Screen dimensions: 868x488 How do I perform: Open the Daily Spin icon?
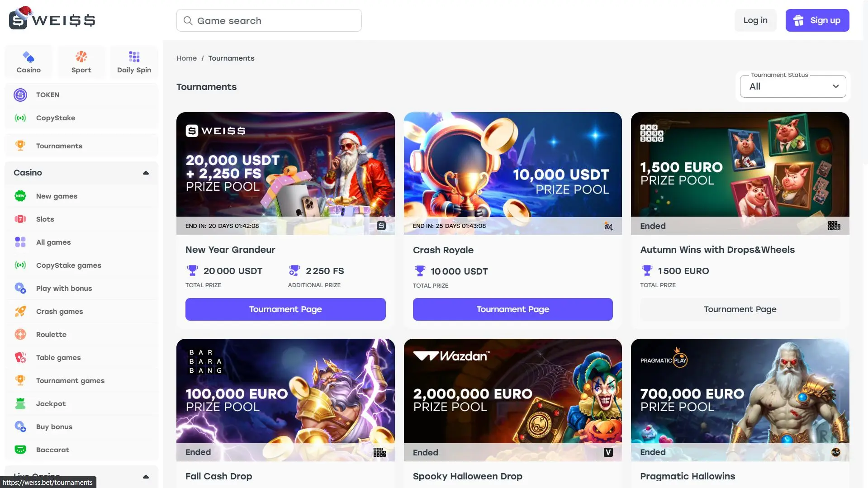coord(134,57)
